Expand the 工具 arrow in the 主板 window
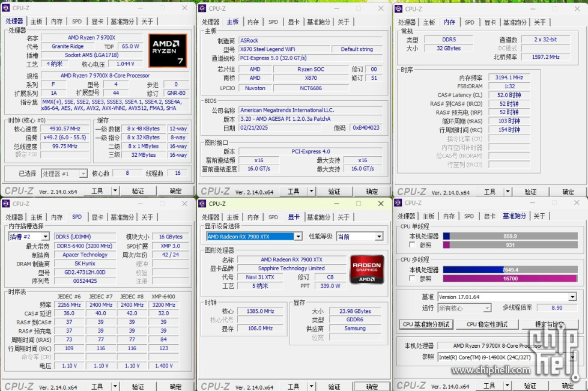 (x=311, y=192)
